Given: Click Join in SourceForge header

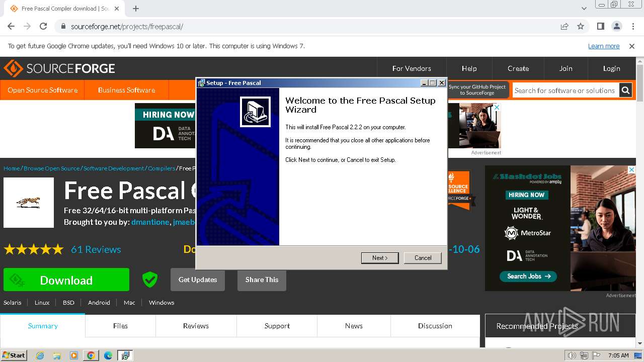Looking at the screenshot, I should [566, 68].
